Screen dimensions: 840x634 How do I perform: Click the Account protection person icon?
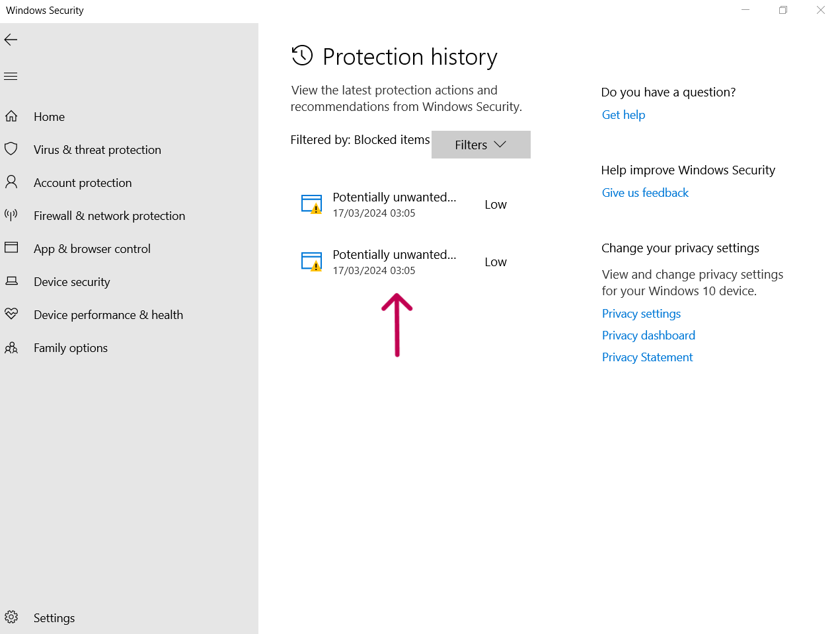[11, 182]
